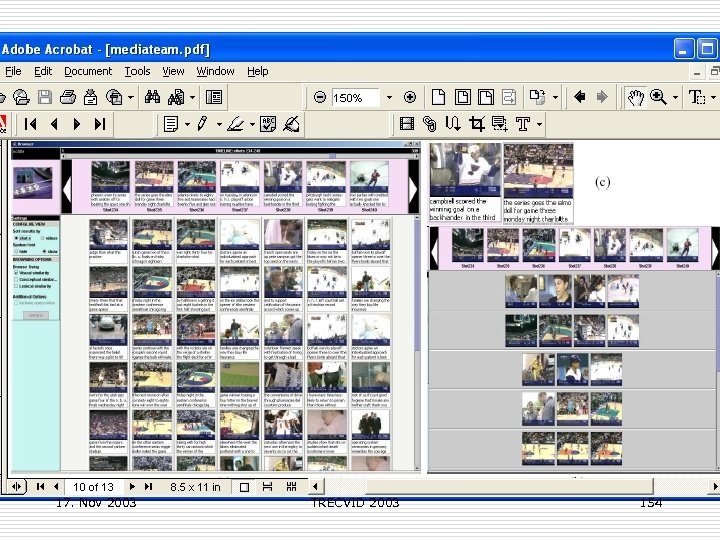Viewport: 720px width, 540px height.
Task: Jump to last page in top toolbar
Action: 100,124
